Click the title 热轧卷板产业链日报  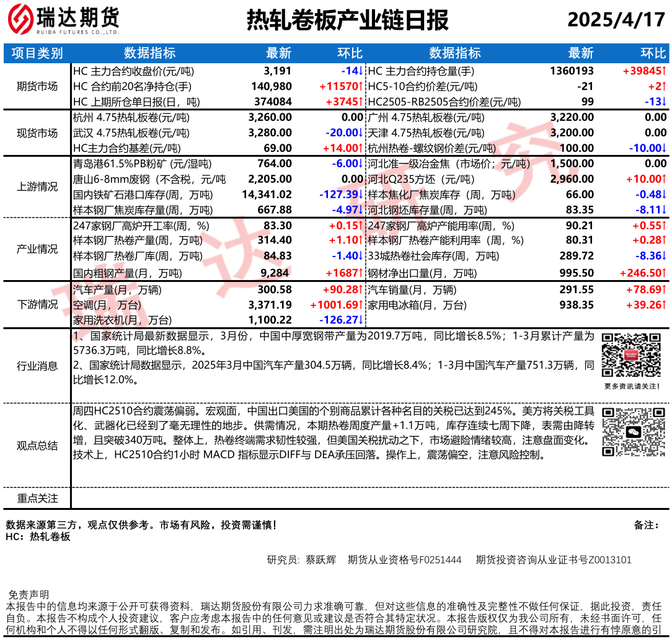347,20
